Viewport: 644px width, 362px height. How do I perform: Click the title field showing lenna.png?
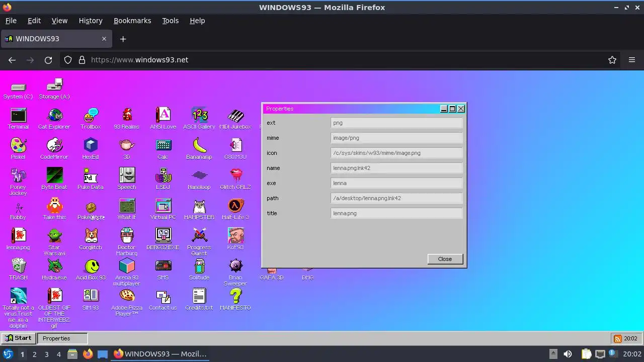click(x=396, y=213)
